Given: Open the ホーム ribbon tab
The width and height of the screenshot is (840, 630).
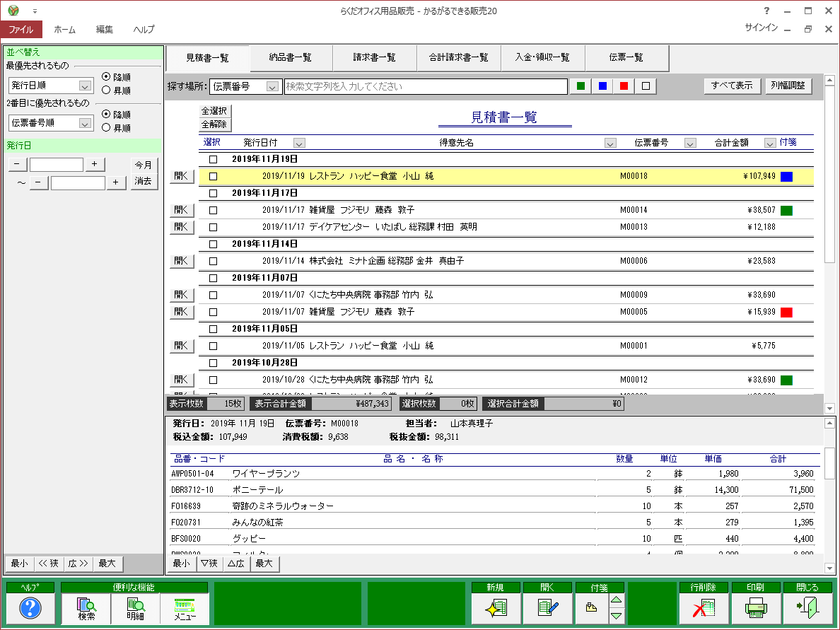Looking at the screenshot, I should click(65, 30).
